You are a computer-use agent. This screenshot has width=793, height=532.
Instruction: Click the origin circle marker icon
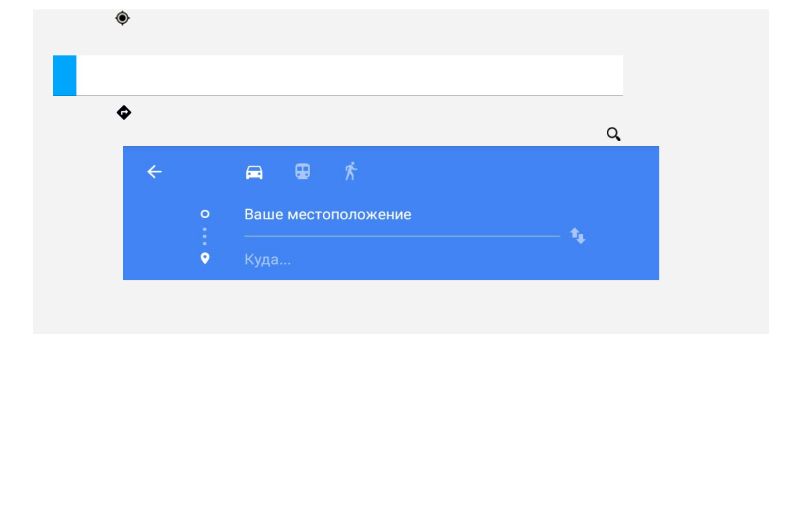click(x=205, y=214)
